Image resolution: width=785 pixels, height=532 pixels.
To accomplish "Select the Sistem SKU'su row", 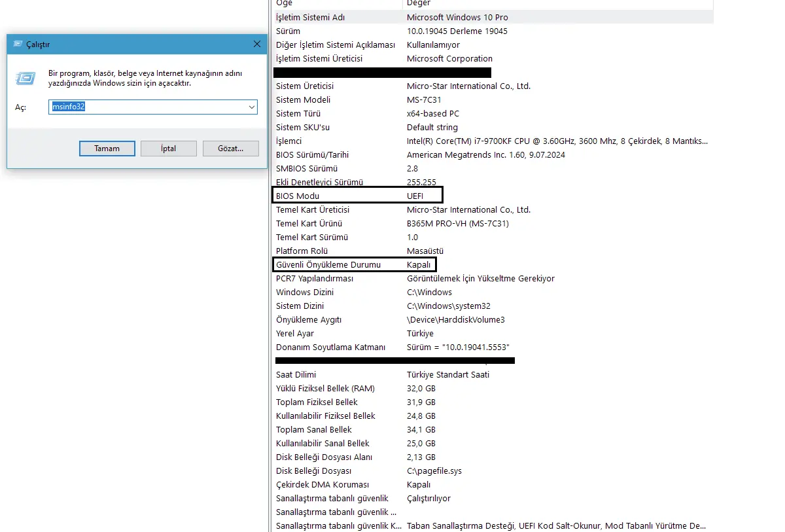I will click(493, 127).
